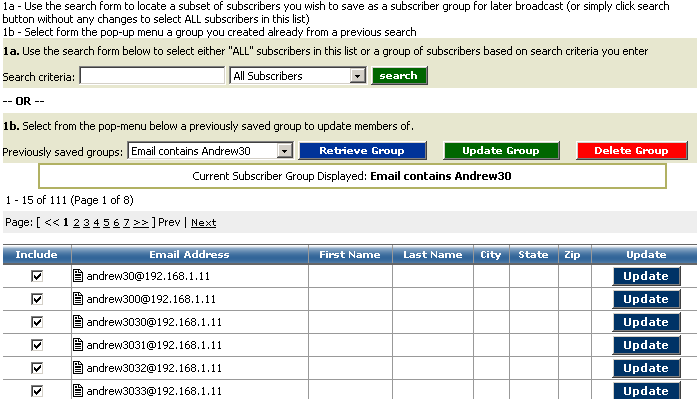
Task: Click the document icon beside andrew3032@192.168.1.11
Action: (78, 368)
